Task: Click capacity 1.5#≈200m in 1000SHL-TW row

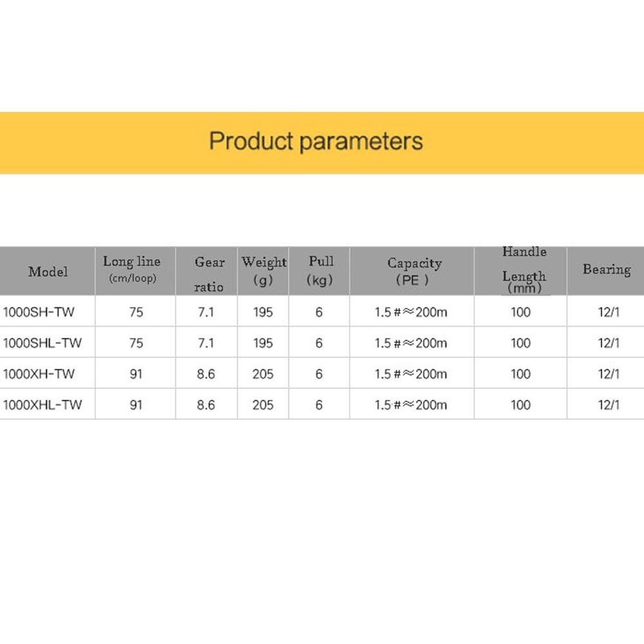Action: click(411, 343)
